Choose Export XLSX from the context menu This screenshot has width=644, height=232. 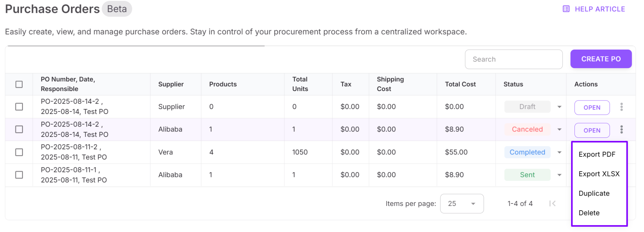[599, 174]
